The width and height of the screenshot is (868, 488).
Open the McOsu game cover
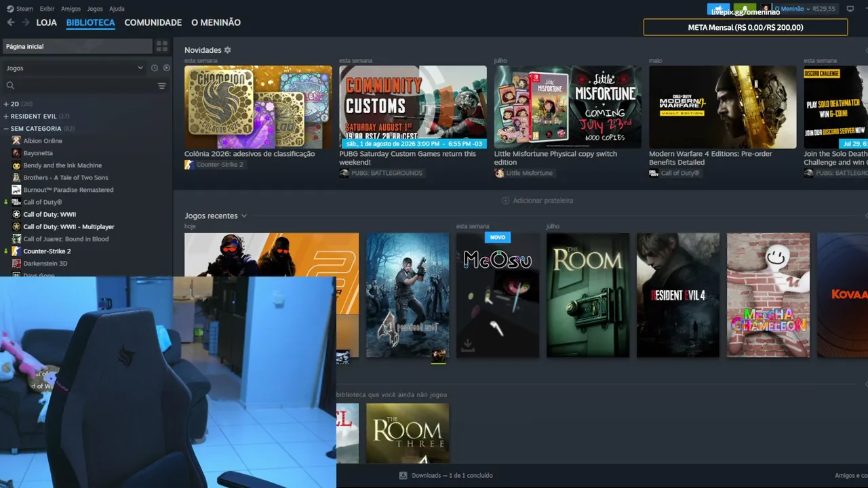pyautogui.click(x=498, y=296)
